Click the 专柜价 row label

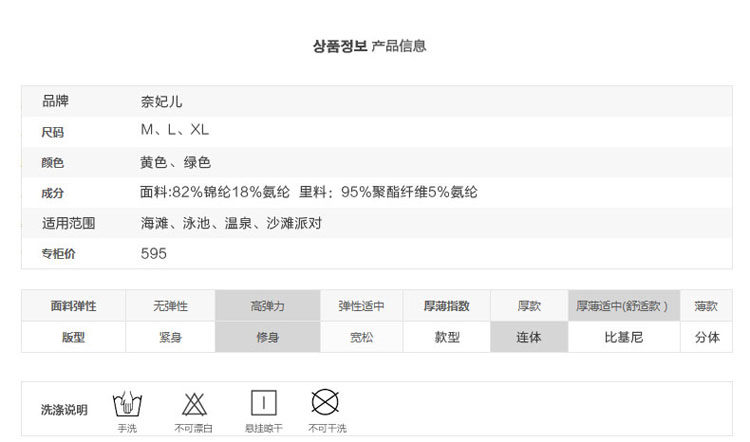(x=58, y=254)
